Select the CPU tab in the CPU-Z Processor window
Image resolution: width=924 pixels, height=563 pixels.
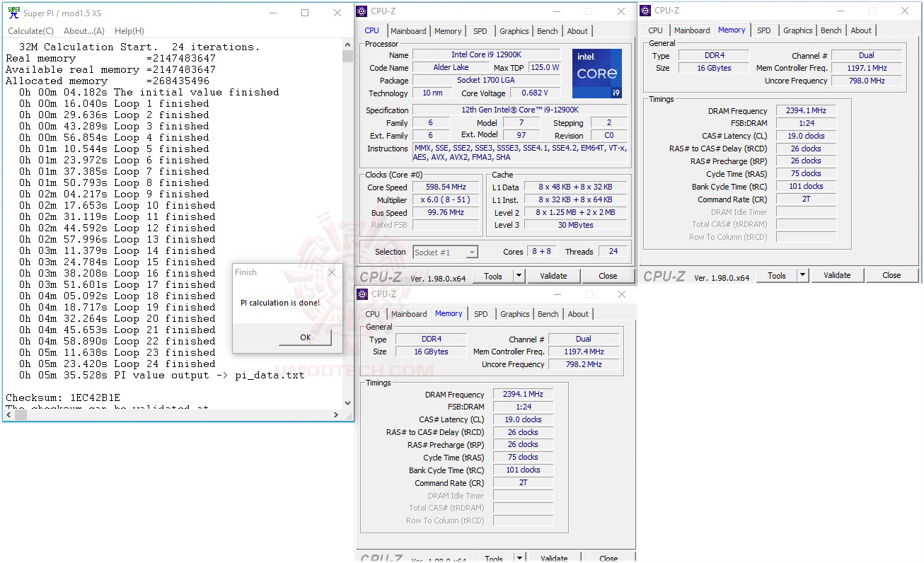coord(371,30)
